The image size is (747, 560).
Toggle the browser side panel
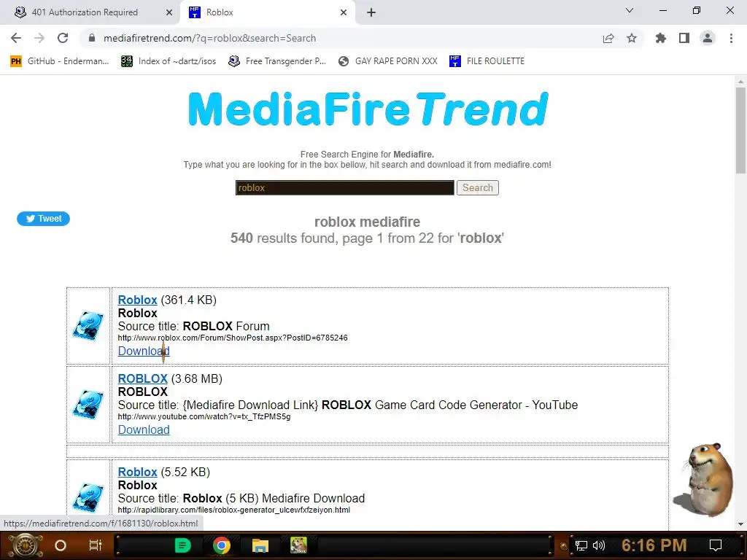[x=684, y=38]
